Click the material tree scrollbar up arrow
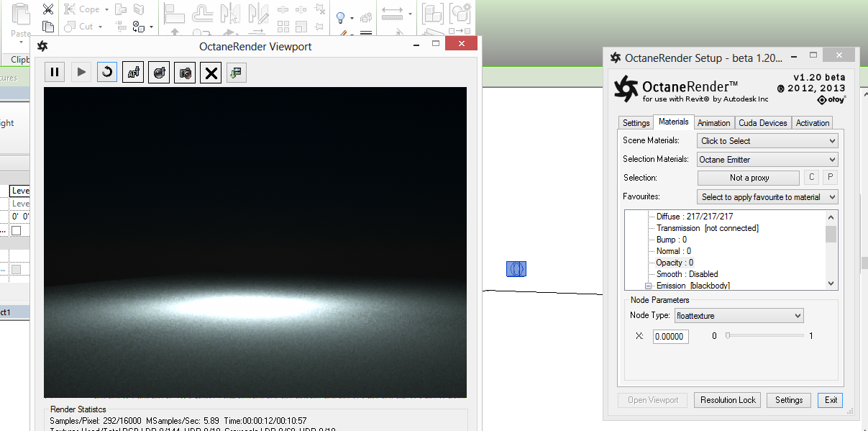This screenshot has height=431, width=868. point(831,217)
